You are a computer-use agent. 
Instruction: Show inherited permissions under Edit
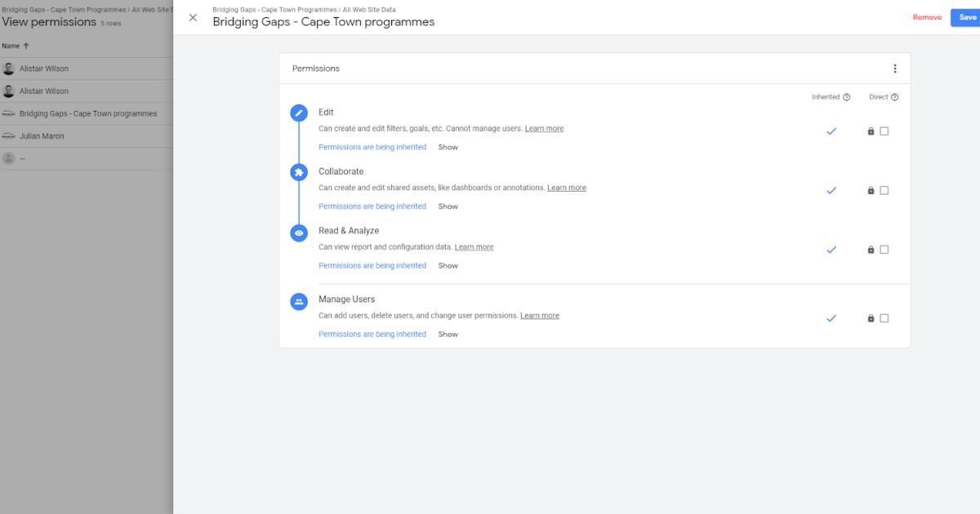pyautogui.click(x=448, y=147)
